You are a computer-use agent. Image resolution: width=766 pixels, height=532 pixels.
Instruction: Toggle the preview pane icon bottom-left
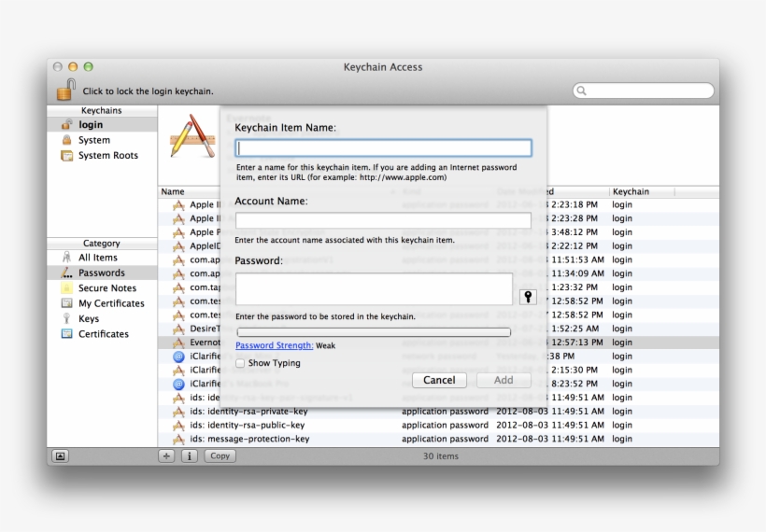click(60, 456)
